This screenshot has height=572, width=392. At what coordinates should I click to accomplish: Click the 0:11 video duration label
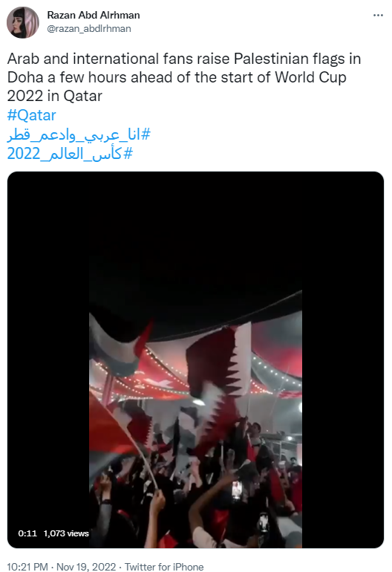tap(27, 533)
